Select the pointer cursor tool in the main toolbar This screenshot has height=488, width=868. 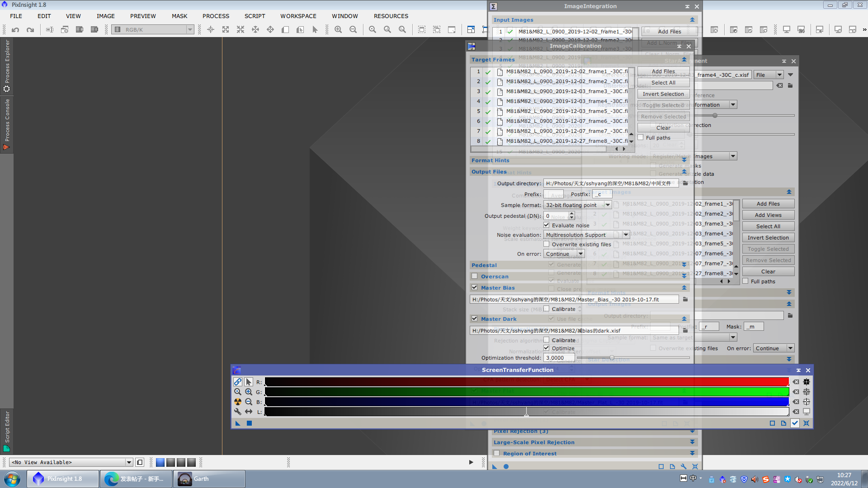click(x=315, y=30)
